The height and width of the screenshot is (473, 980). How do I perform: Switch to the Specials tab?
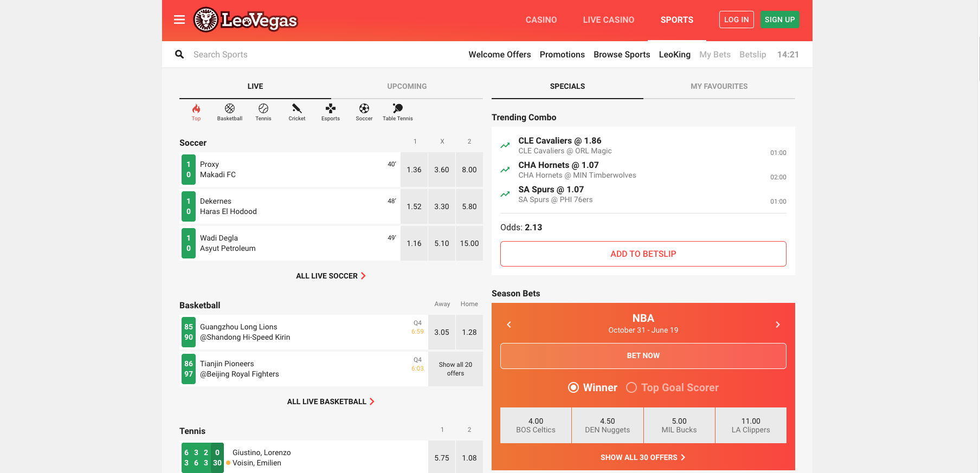pos(568,86)
